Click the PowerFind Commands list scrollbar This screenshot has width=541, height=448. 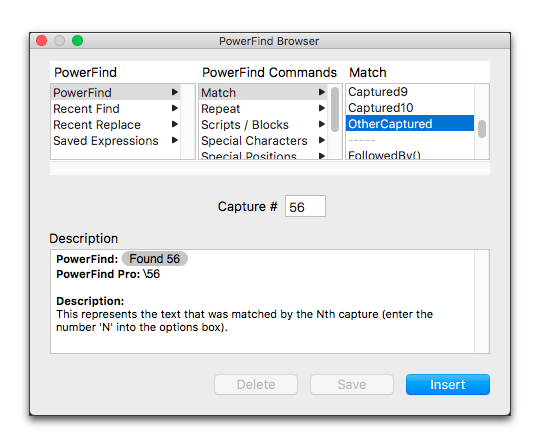pos(335,110)
